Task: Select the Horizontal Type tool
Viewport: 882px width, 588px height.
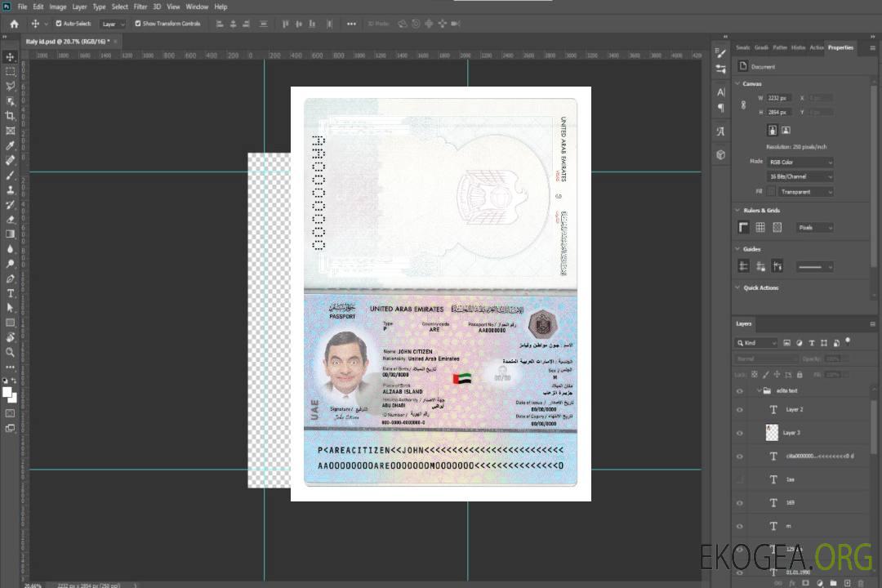Action: [x=10, y=293]
